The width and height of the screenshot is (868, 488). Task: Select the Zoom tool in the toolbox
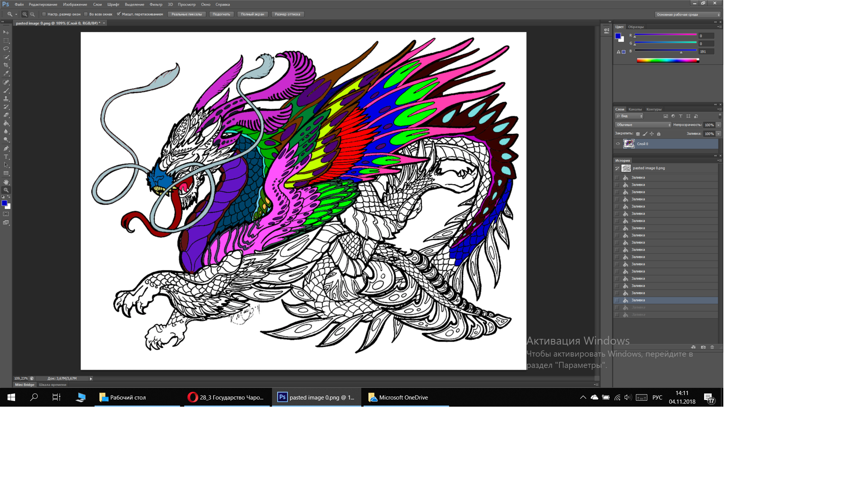click(x=6, y=191)
